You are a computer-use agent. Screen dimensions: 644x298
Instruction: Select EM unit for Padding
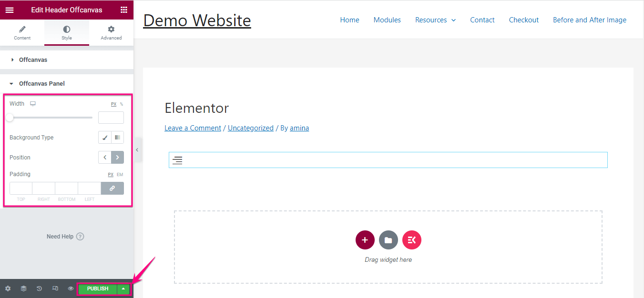[120, 175]
